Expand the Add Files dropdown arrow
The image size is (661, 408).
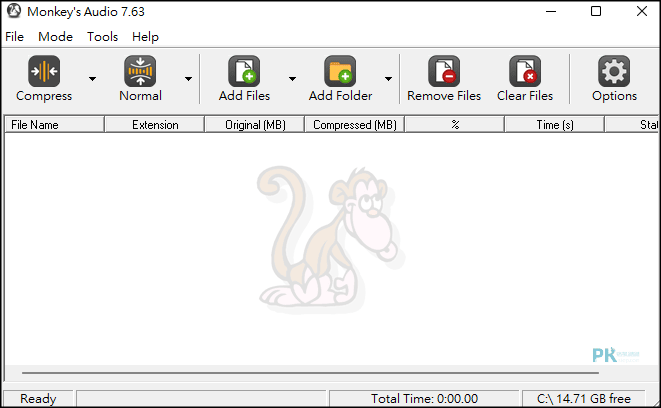tap(292, 79)
